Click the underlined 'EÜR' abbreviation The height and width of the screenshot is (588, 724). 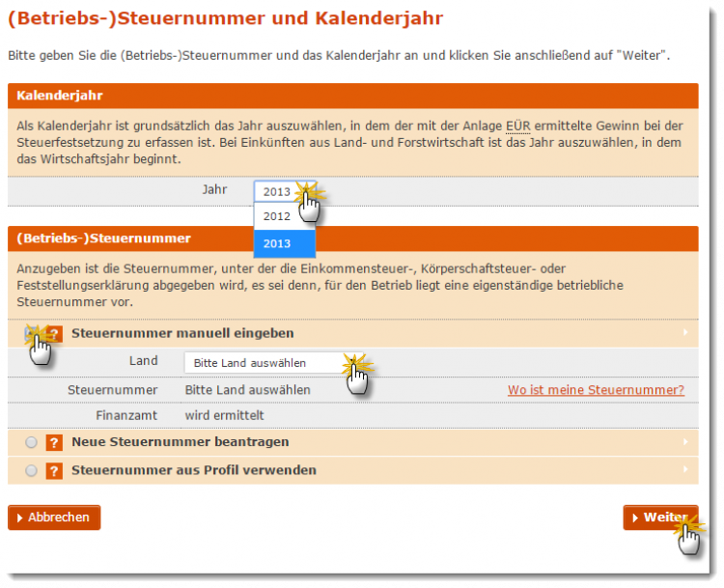516,126
